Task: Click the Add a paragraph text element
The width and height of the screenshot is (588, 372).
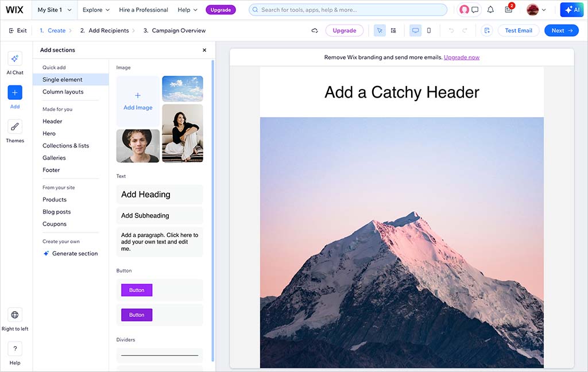Action: tap(160, 242)
